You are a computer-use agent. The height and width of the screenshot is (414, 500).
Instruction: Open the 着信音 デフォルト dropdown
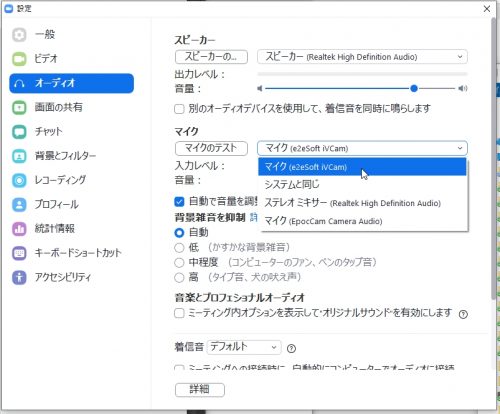244,348
